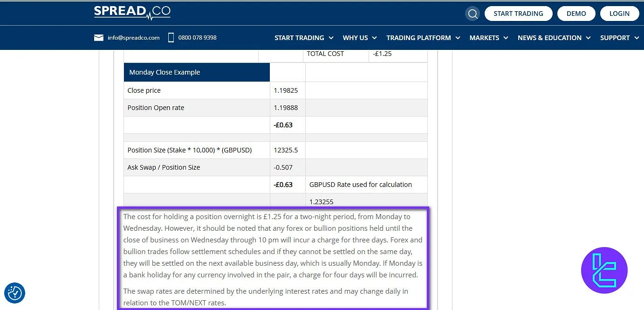The image size is (644, 310).
Task: Click the DEMO button
Action: point(576,14)
